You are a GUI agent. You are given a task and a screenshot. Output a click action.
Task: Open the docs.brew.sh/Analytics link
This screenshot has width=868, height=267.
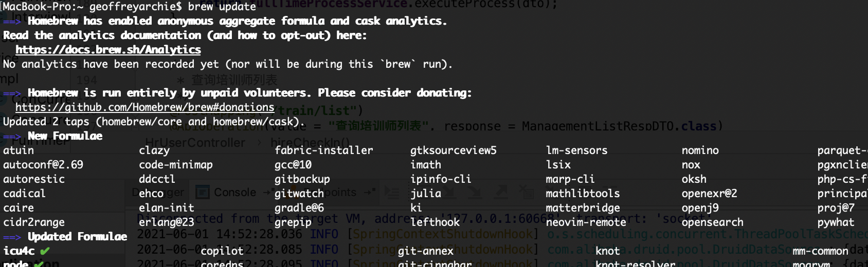coord(108,50)
